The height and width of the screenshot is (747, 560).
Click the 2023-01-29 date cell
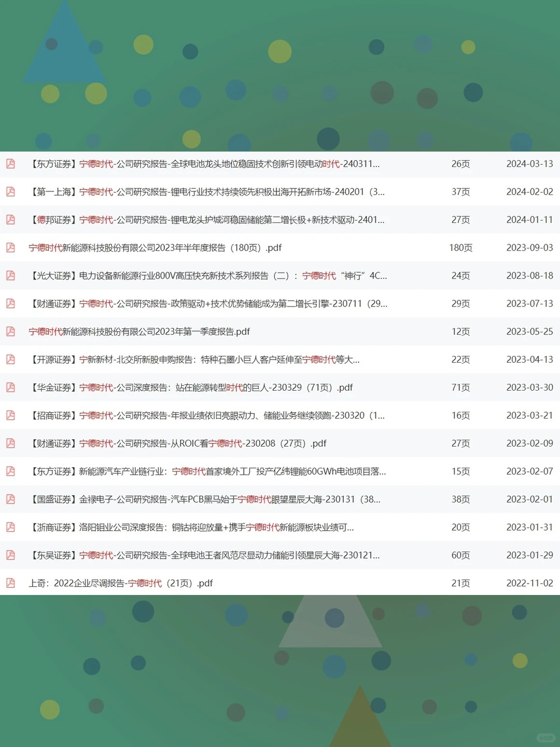coord(530,556)
